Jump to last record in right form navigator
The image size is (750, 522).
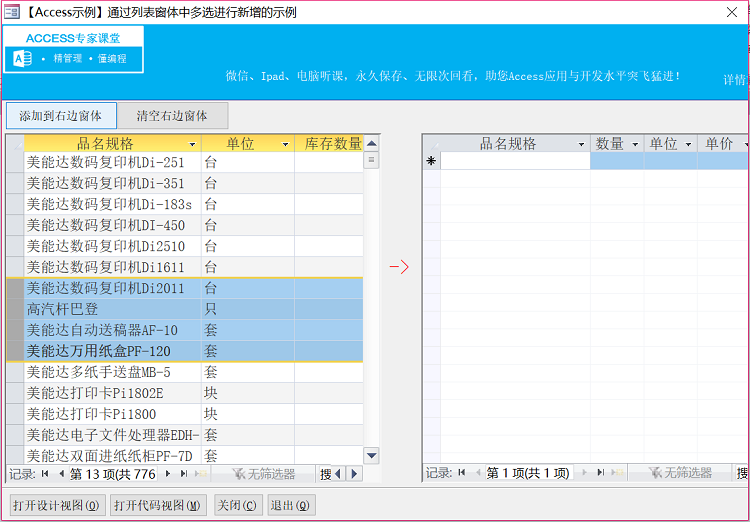(601, 473)
